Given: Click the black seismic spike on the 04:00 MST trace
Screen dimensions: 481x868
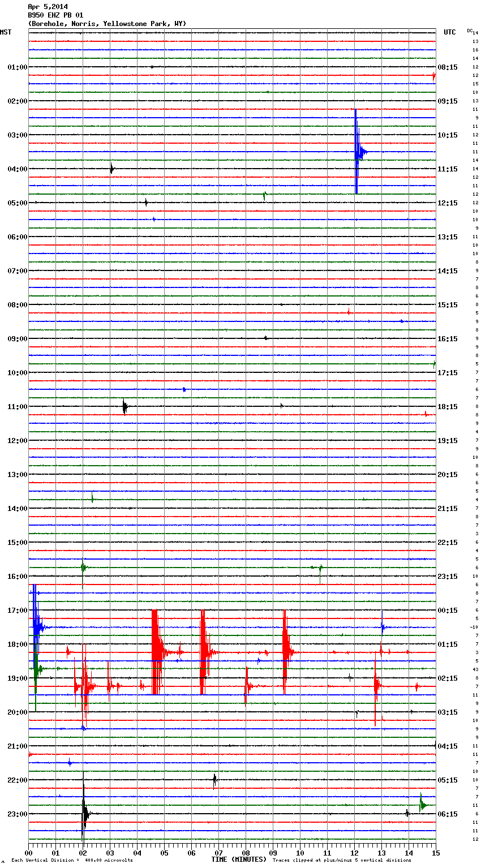Looking at the screenshot, I should click(111, 169).
